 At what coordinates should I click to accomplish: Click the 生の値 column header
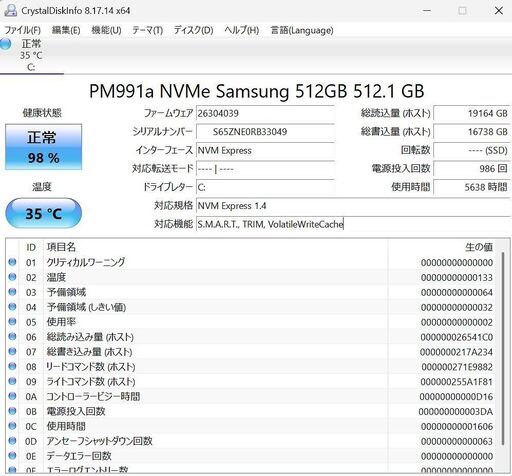[479, 247]
